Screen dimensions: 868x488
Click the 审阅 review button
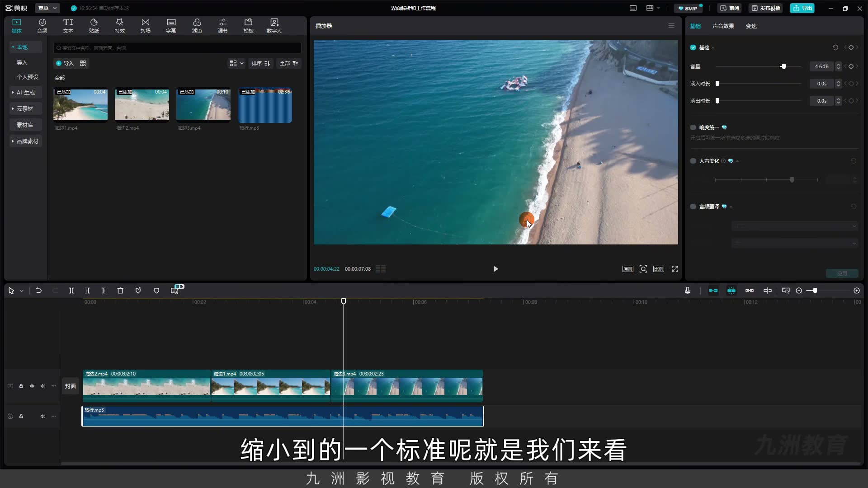(x=730, y=8)
